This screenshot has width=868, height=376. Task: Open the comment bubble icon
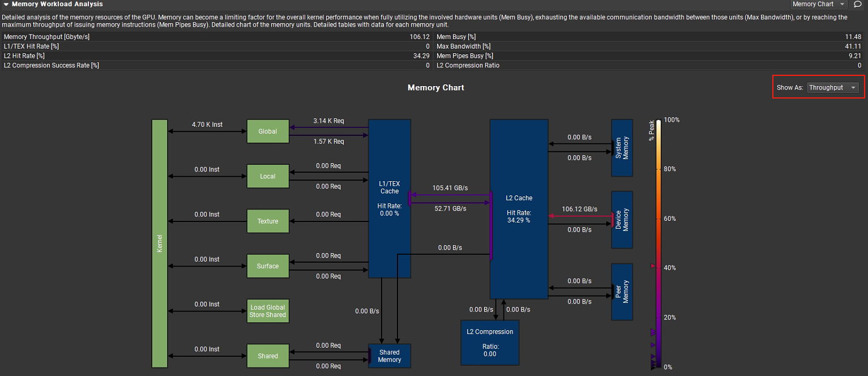(857, 4)
